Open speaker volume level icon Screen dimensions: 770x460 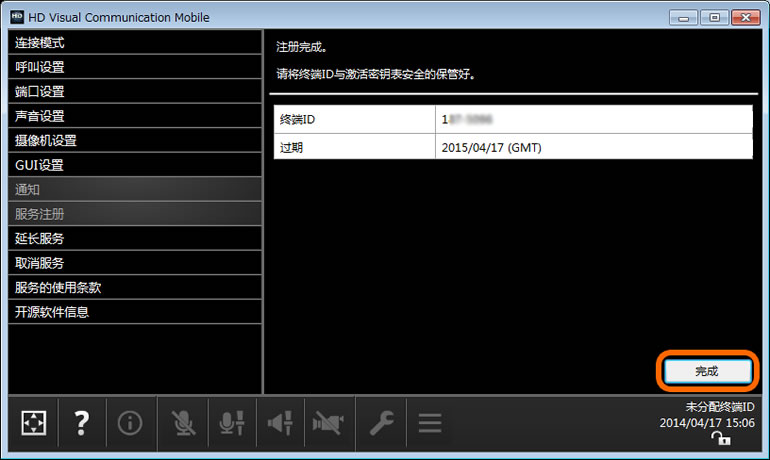tap(280, 423)
